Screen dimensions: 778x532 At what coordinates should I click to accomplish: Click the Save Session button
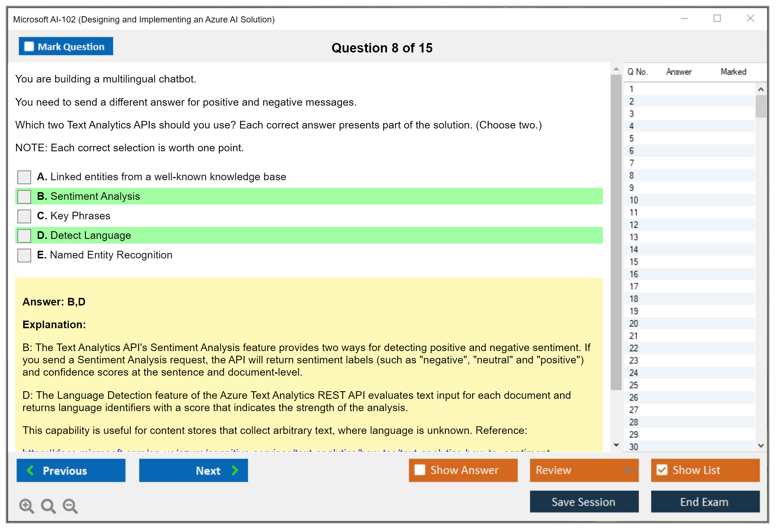pos(584,502)
